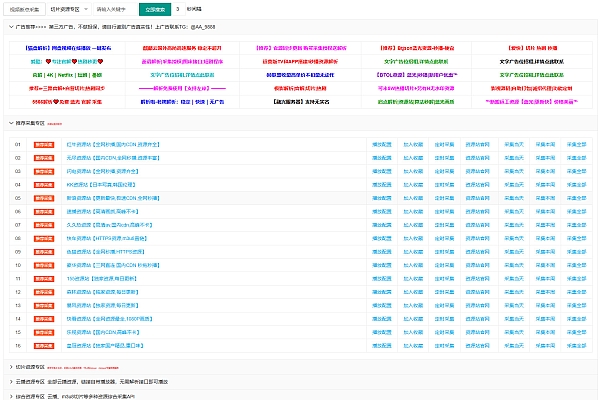
Task: Open row 04 KK资源站 link
Action: click(101, 185)
